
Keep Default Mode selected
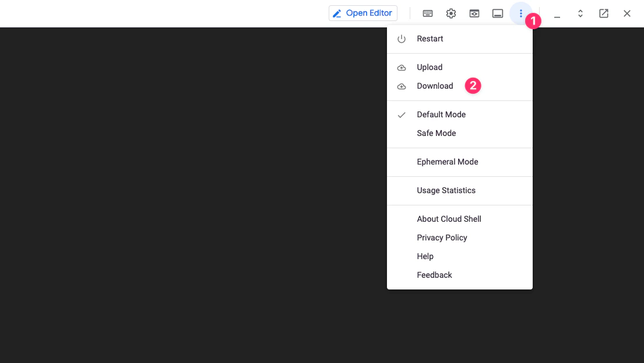pos(441,114)
